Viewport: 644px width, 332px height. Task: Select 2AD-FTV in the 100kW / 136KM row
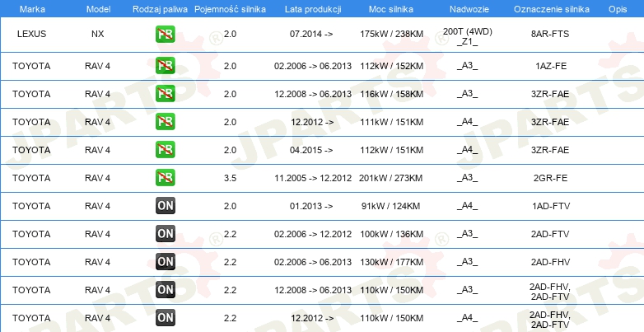(550, 234)
